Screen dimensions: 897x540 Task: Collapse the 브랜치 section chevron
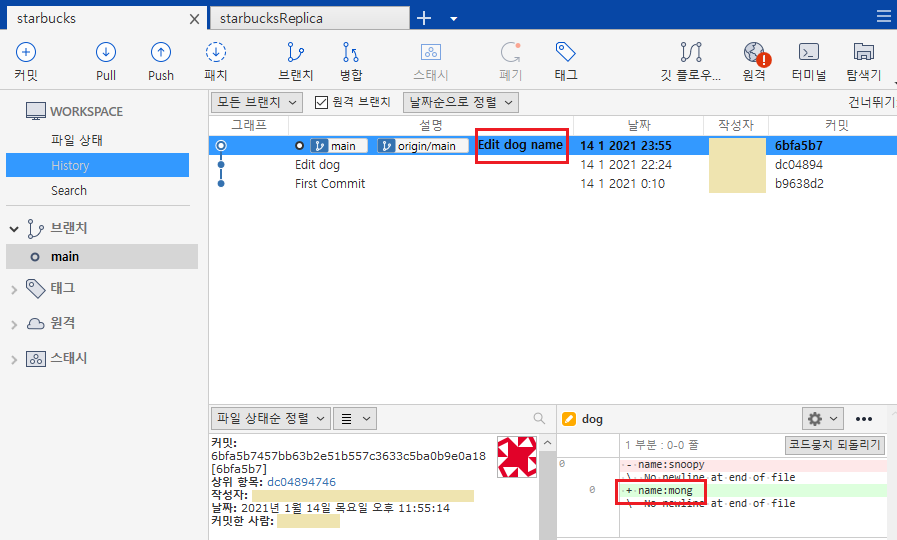[14, 229]
